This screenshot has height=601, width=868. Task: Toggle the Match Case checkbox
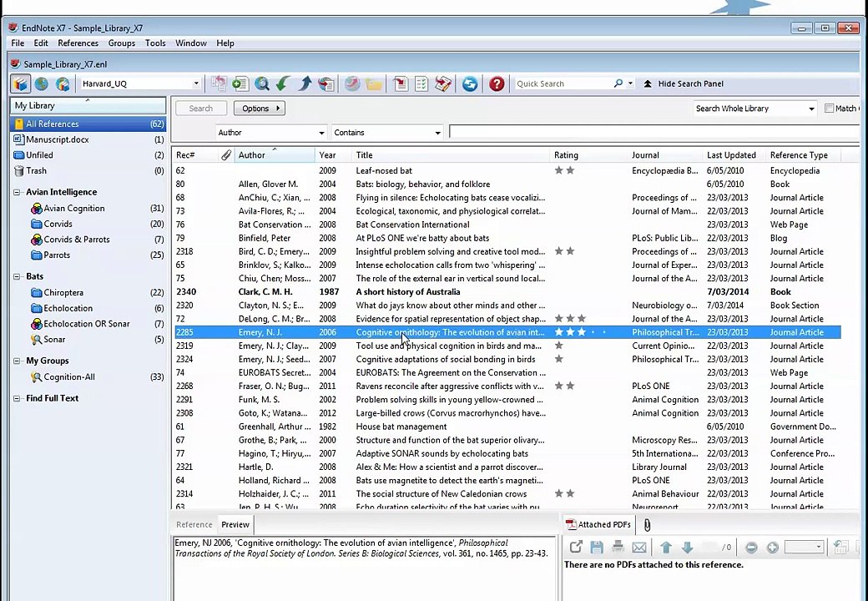click(x=830, y=109)
